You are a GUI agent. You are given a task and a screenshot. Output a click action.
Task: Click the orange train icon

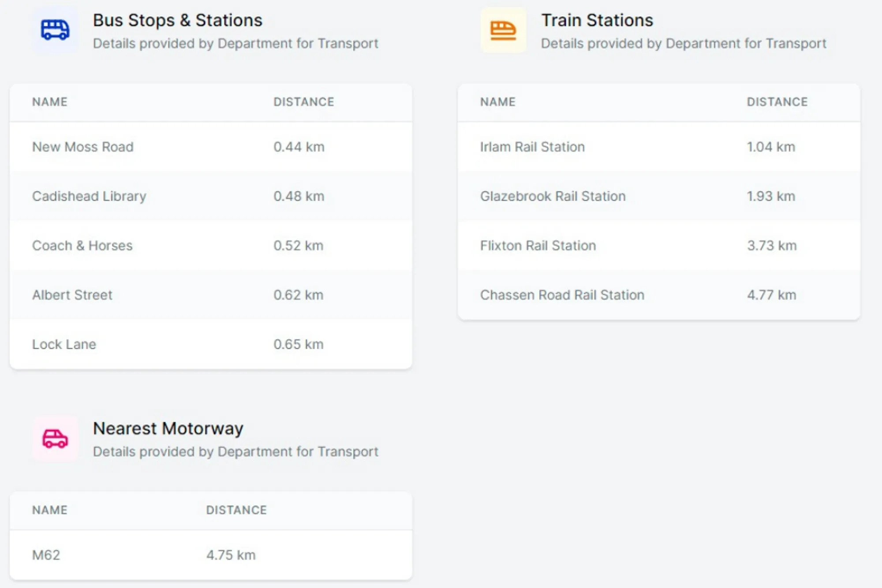[x=503, y=30]
